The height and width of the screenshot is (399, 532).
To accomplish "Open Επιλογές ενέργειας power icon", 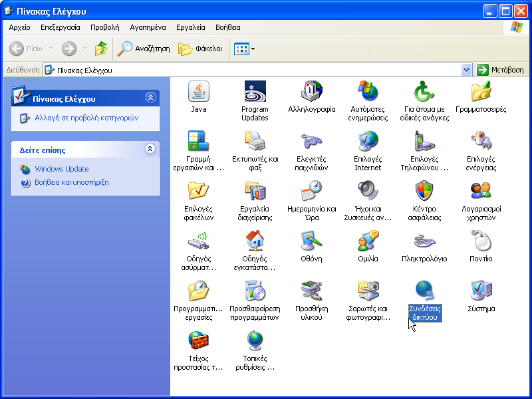I will click(481, 142).
